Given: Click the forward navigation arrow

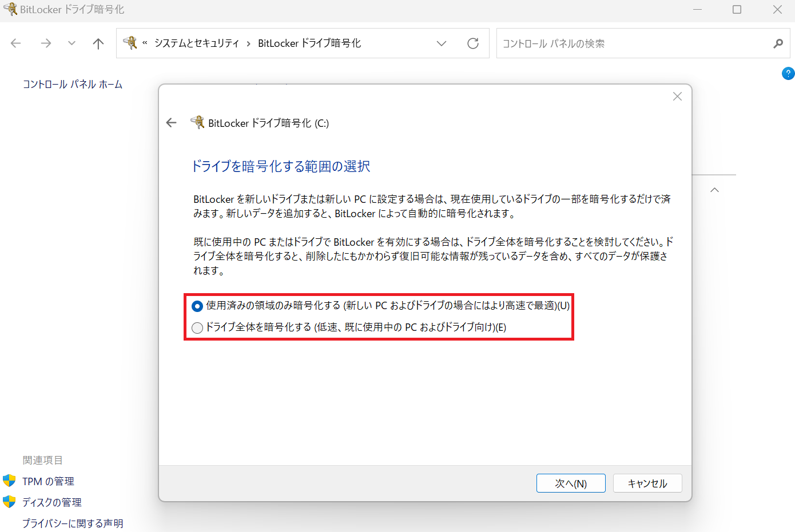Looking at the screenshot, I should point(46,43).
